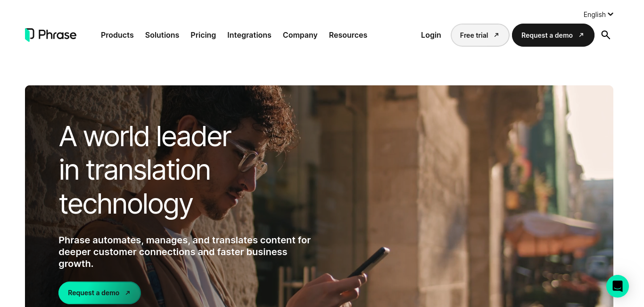Image resolution: width=644 pixels, height=307 pixels.
Task: Expand the Products menu
Action: [x=117, y=35]
